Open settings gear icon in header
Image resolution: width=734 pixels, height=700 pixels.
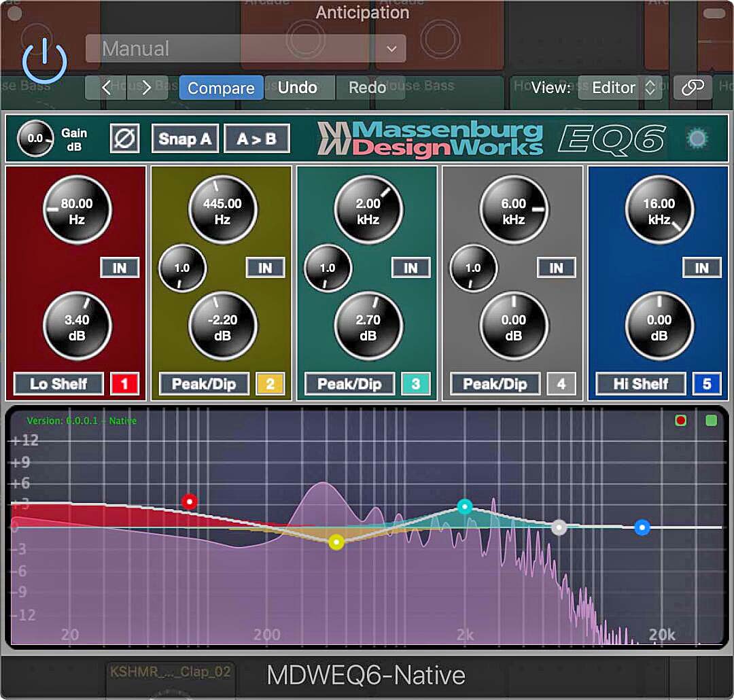pyautogui.click(x=697, y=139)
